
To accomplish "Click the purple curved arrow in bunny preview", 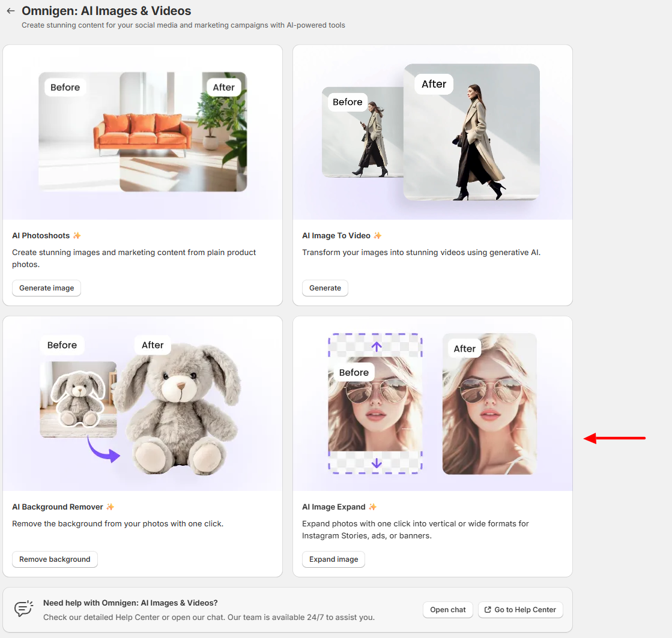I will pyautogui.click(x=103, y=450).
